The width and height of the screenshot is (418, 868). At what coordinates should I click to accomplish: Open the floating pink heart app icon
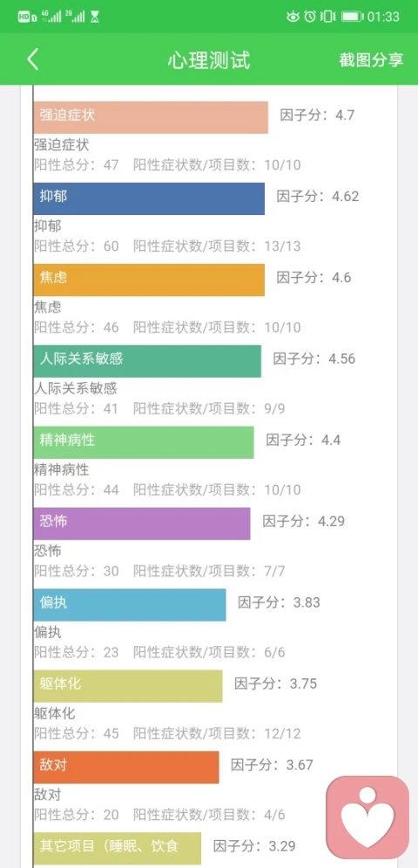[367, 818]
